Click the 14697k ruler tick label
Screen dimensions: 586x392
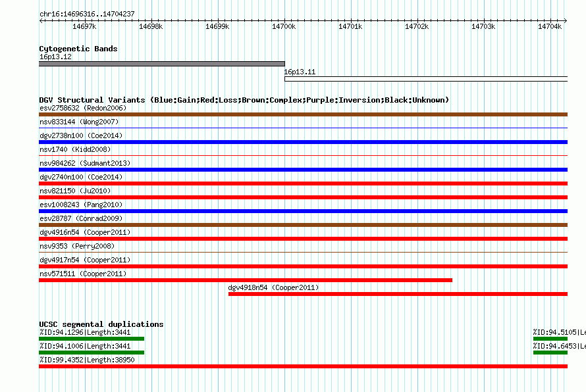click(84, 26)
